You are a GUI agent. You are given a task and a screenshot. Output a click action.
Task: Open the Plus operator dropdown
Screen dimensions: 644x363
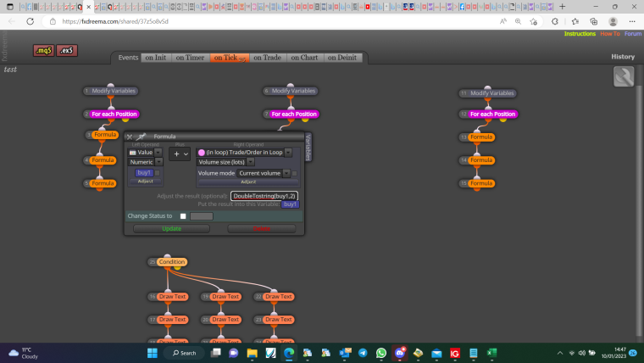[180, 154]
